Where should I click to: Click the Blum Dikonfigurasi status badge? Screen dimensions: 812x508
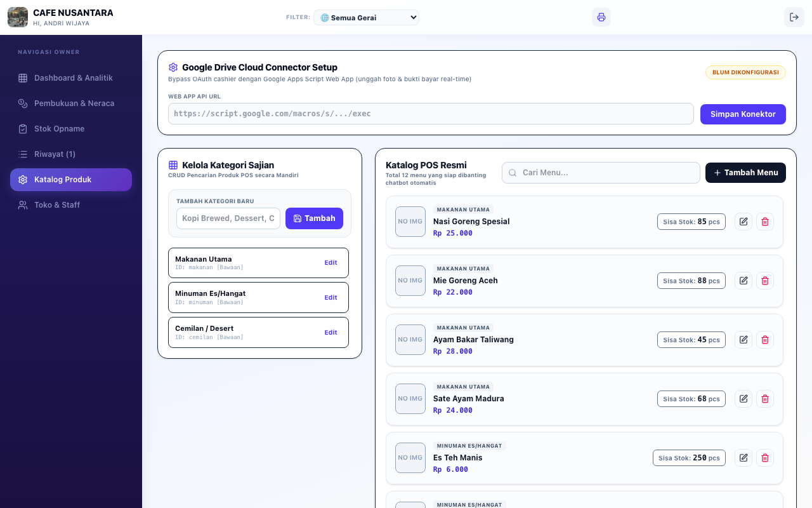745,72
